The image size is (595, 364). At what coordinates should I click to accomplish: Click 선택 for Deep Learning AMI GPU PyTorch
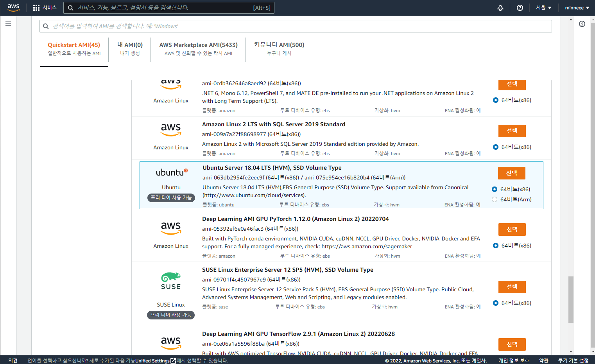pyautogui.click(x=512, y=230)
